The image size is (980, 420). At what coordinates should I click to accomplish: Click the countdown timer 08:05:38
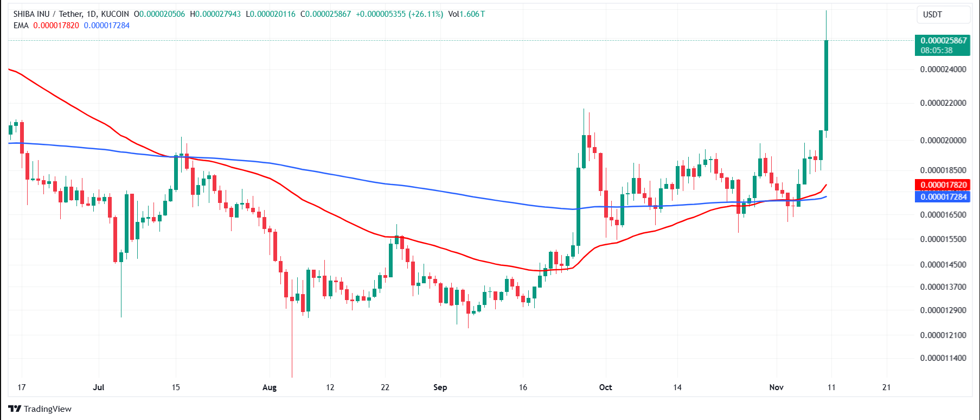(937, 50)
